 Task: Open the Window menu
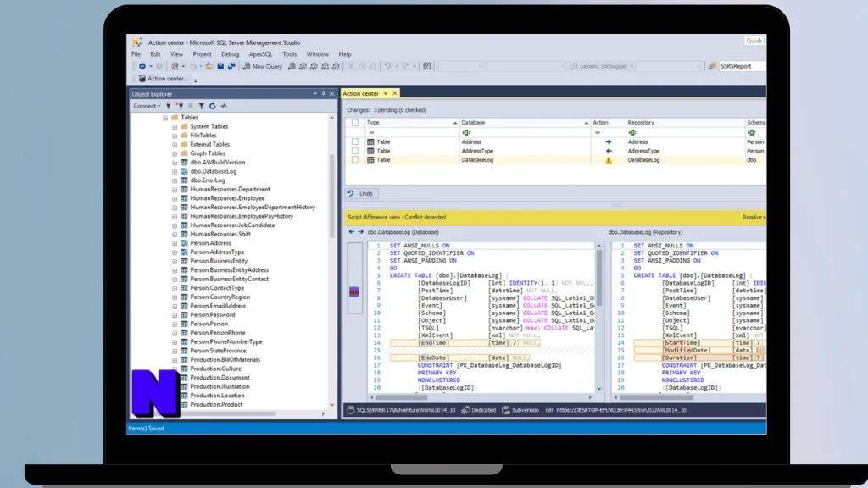click(x=317, y=54)
